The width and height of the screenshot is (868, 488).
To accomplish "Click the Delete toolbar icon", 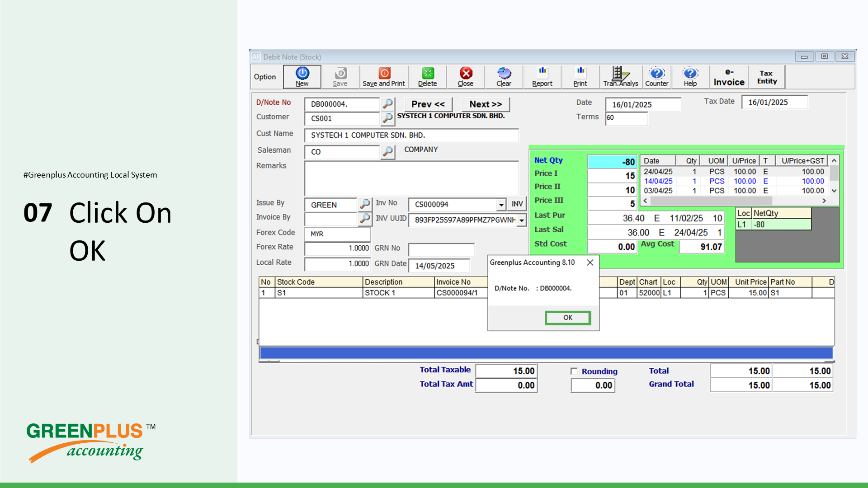I will click(x=427, y=77).
